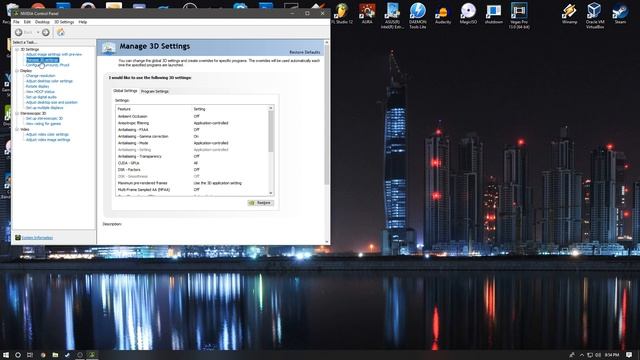Viewport: 640px width, 360px height.
Task: Open the System Information link
Action: click(37, 238)
